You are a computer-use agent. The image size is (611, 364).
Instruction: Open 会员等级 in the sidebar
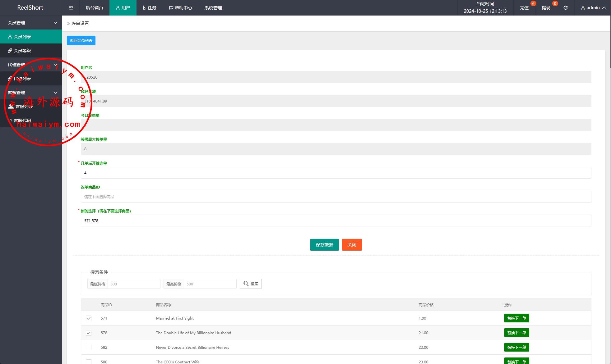pyautogui.click(x=22, y=51)
